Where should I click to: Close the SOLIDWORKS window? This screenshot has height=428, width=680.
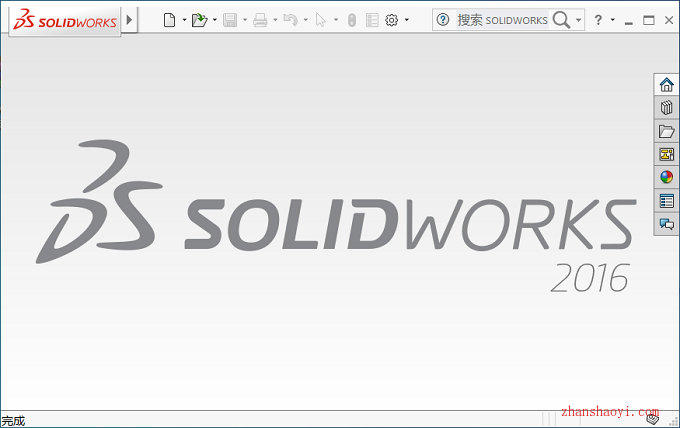tap(669, 20)
